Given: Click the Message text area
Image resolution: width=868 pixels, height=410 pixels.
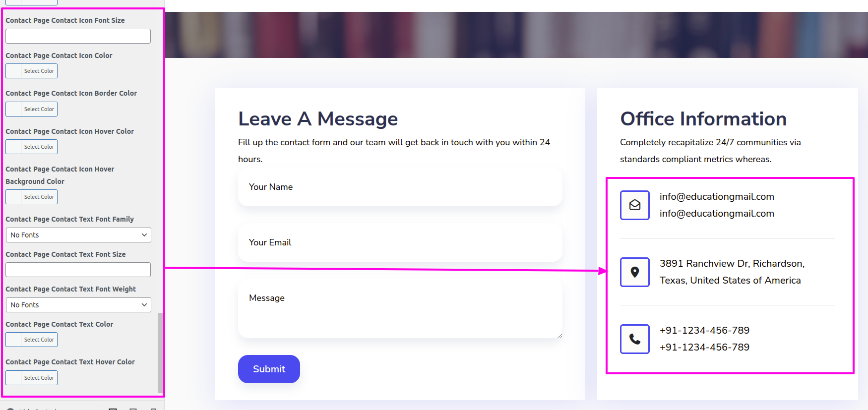Looking at the screenshot, I should pos(400,308).
